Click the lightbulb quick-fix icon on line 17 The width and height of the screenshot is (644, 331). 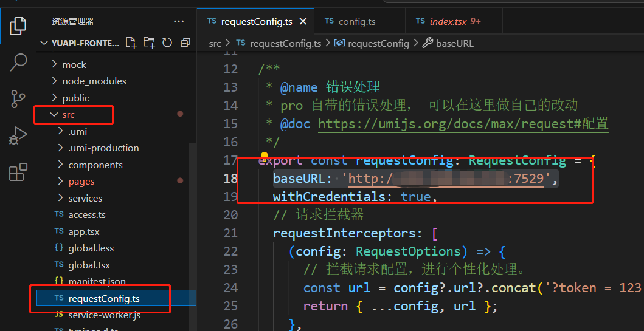265,156
